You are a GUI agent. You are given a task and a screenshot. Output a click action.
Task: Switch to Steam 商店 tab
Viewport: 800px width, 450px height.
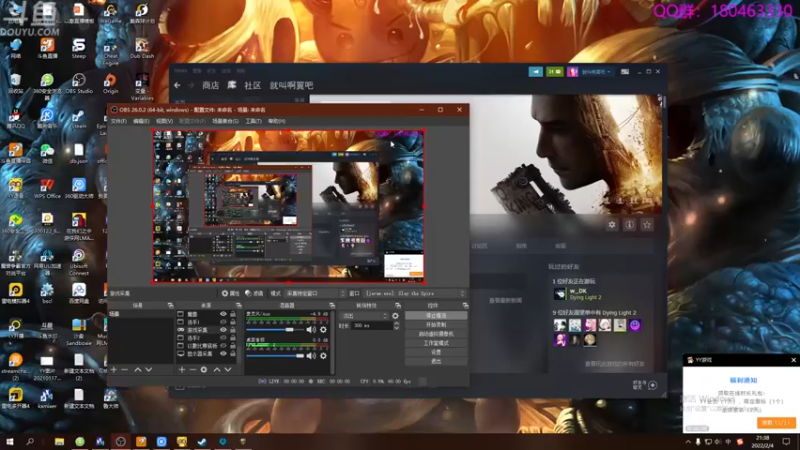pyautogui.click(x=211, y=85)
